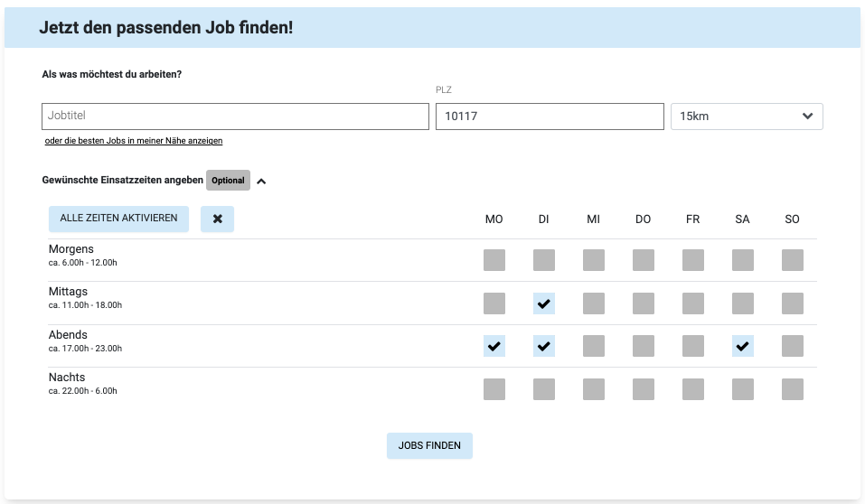865x504 pixels.
Task: Check Morgens on Friday
Action: pyautogui.click(x=693, y=260)
